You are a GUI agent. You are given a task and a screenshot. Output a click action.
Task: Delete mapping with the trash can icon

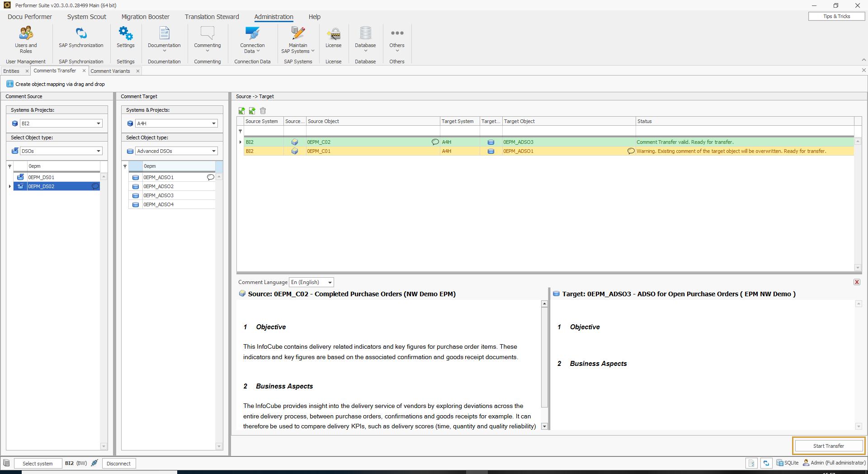(263, 111)
